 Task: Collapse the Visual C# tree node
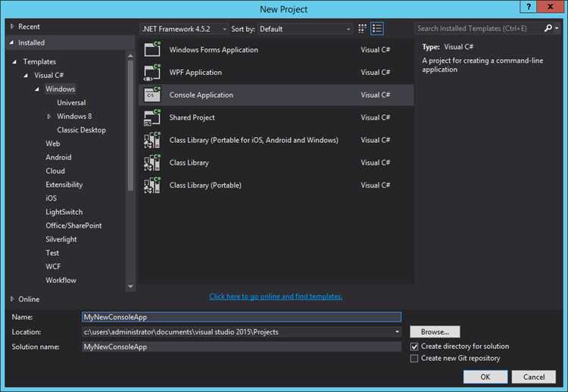click(x=26, y=76)
